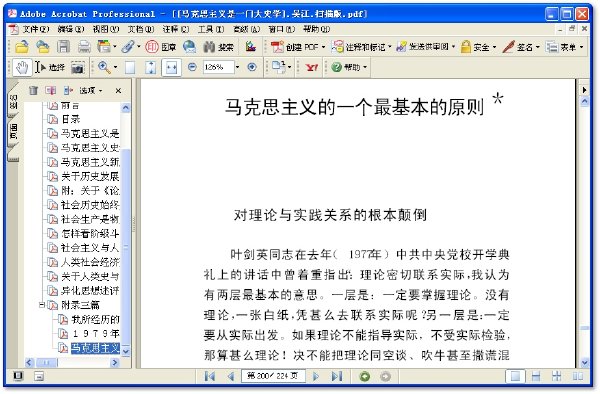Click the green Previous View button
The image size is (600, 394).
365,376
